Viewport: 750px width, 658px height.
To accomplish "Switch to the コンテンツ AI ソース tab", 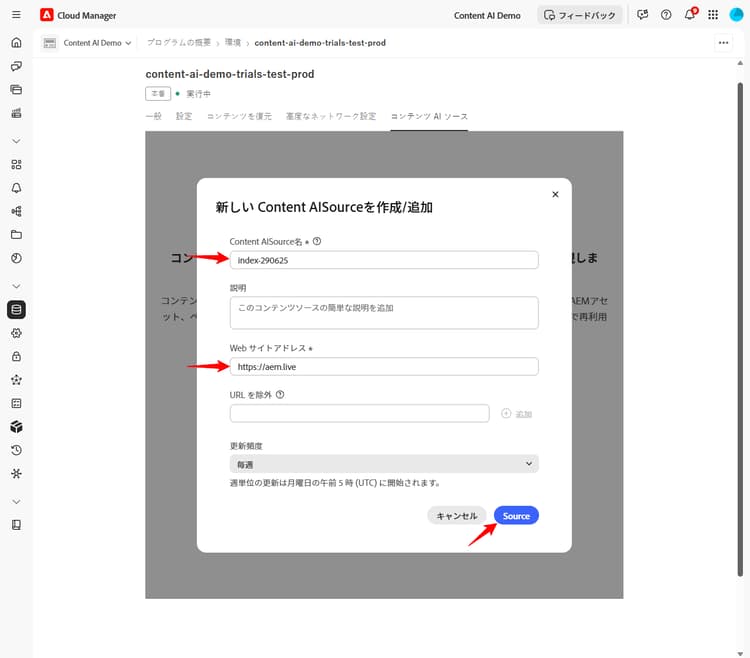I will (x=429, y=116).
